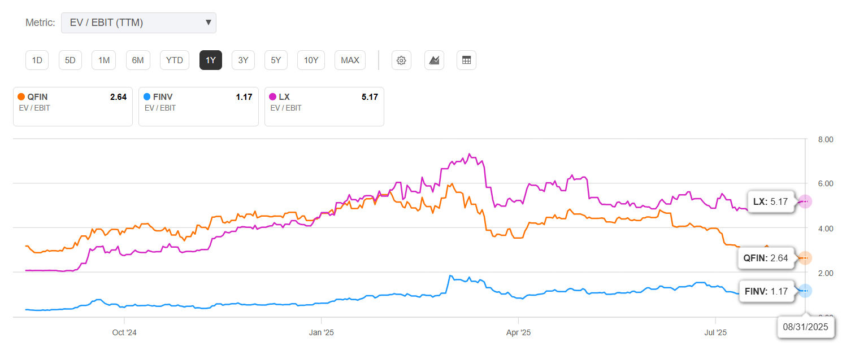Select the 5D time range

pos(70,60)
